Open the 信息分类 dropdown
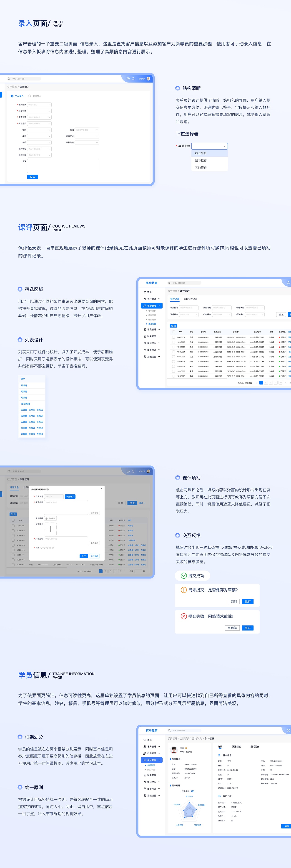 coord(39,123)
